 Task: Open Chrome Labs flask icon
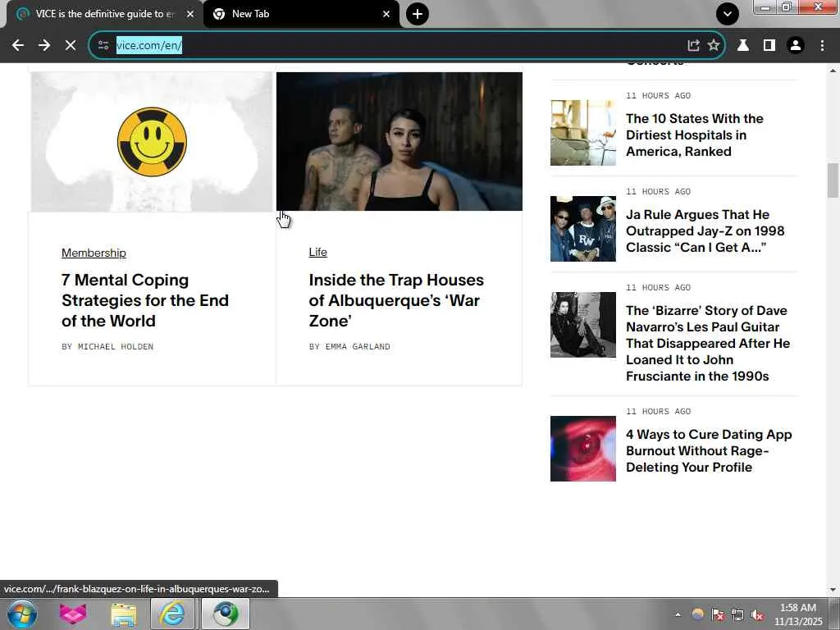click(x=743, y=46)
